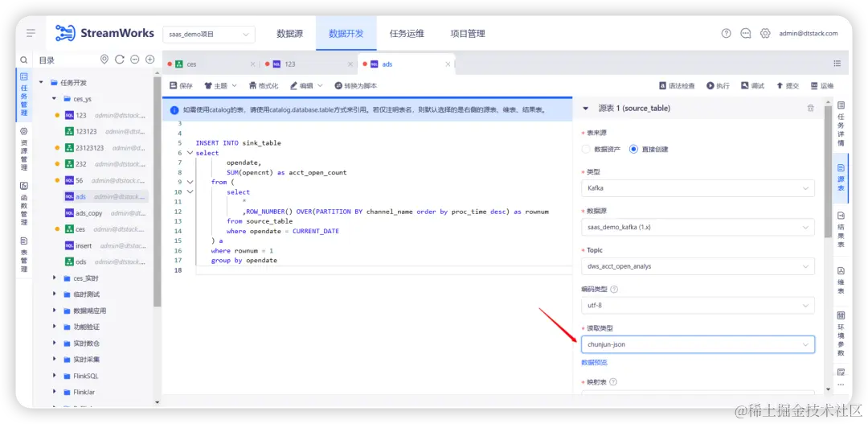The width and height of the screenshot is (868, 424).
Task: Click 转换为脚本 toolbar button
Action: pos(356,86)
